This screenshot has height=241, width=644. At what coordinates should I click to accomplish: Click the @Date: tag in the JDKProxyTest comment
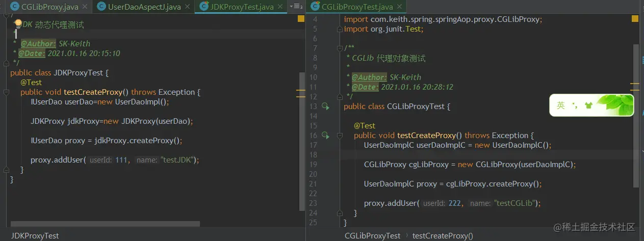(32, 53)
